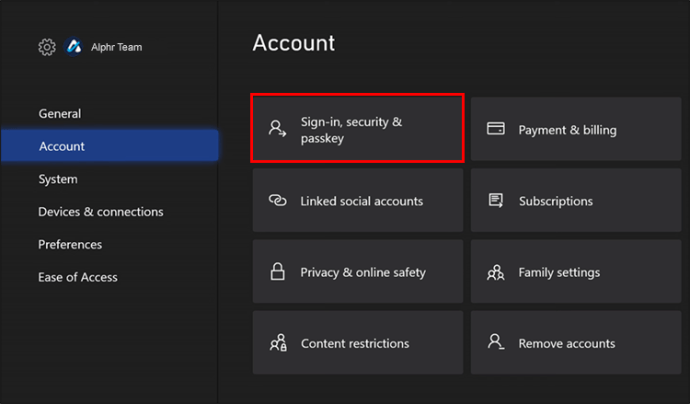Viewport: 690px width, 404px height.
Task: Go to System settings
Action: [x=58, y=179]
